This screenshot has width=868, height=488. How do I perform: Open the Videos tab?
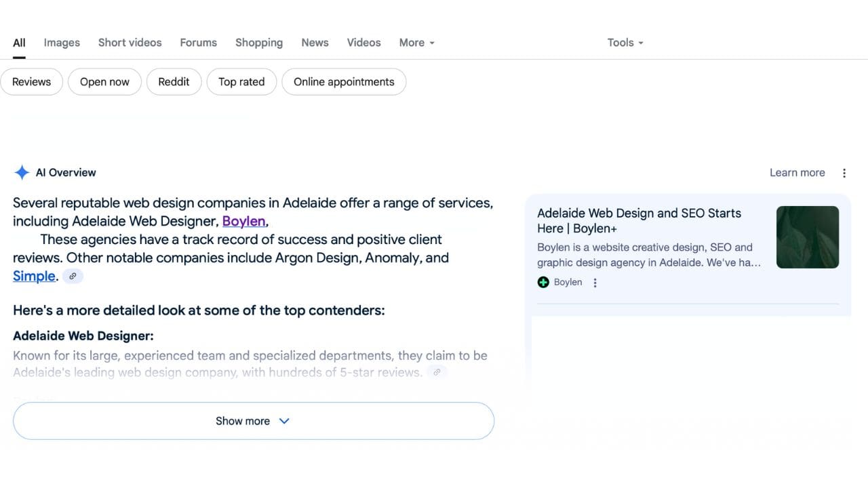364,43
